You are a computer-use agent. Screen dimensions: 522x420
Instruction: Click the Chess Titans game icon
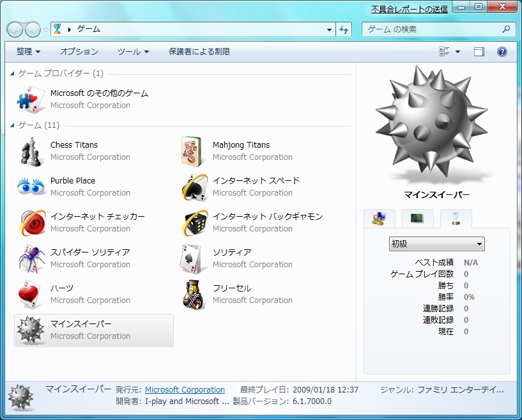click(x=31, y=152)
